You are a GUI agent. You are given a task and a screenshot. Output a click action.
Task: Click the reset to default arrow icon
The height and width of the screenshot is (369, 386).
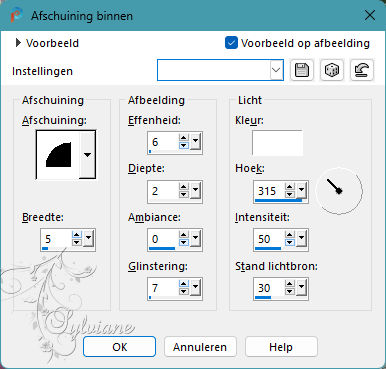pyautogui.click(x=362, y=70)
